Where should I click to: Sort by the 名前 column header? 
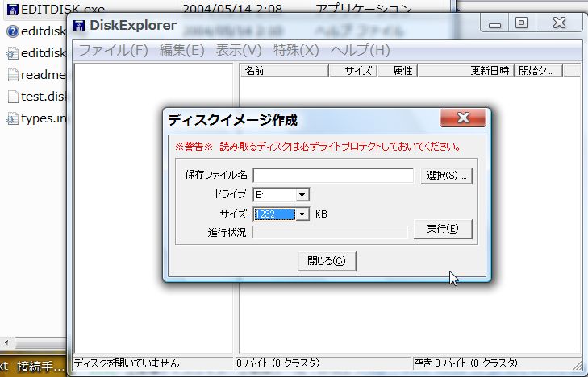pyautogui.click(x=284, y=70)
